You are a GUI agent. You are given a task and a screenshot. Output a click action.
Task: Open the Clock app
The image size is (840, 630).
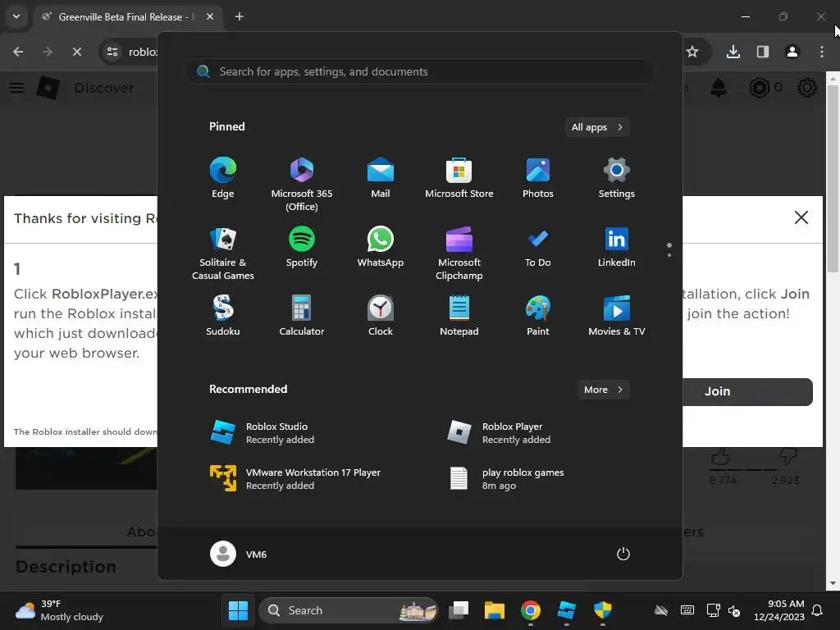click(381, 316)
